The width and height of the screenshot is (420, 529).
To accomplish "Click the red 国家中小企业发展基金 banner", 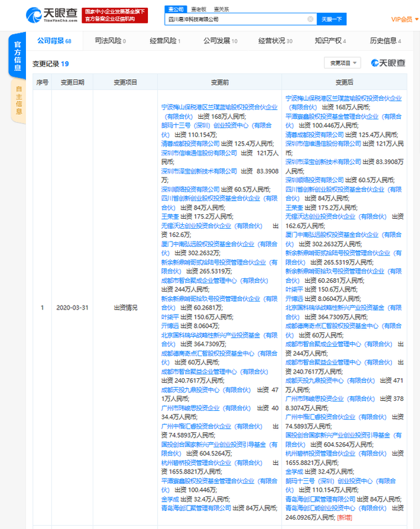I will (x=115, y=15).
